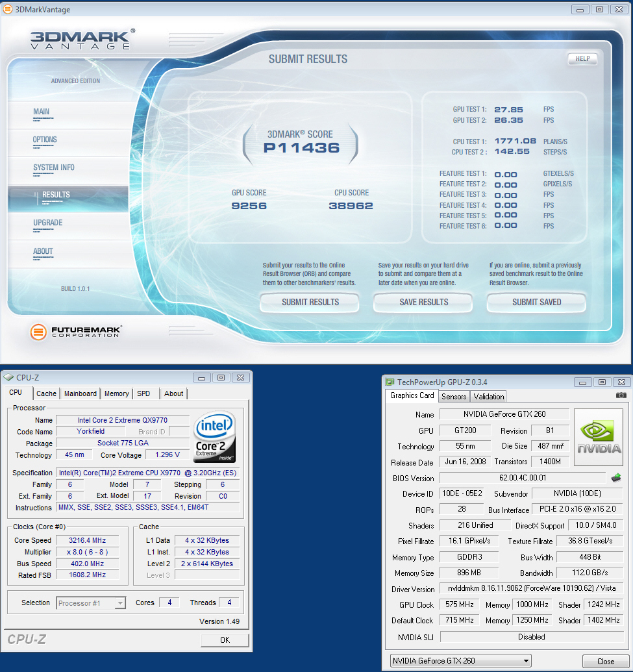The image size is (633, 672).
Task: Click the P11436 3DMark score
Action: tap(301, 148)
